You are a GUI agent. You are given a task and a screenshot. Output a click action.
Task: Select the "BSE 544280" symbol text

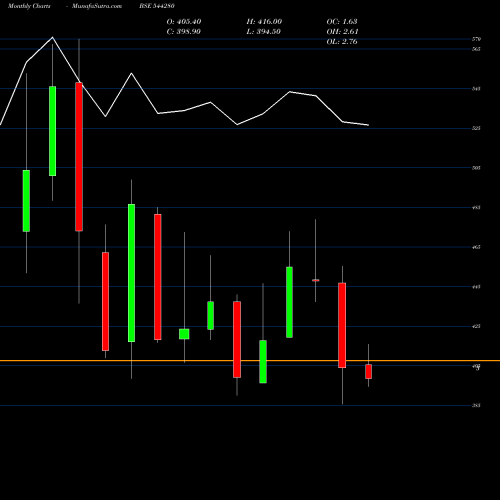157,6
